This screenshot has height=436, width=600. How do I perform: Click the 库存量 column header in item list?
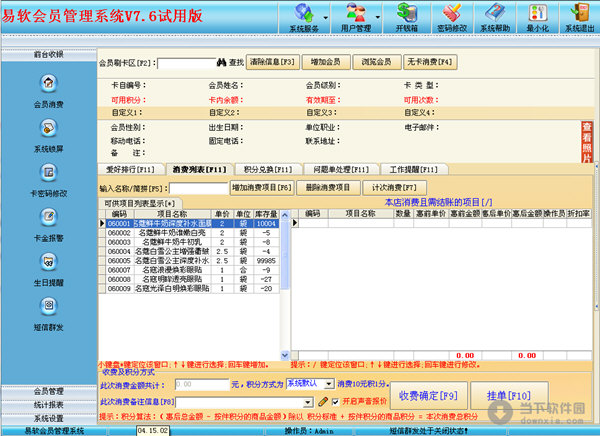pyautogui.click(x=266, y=214)
